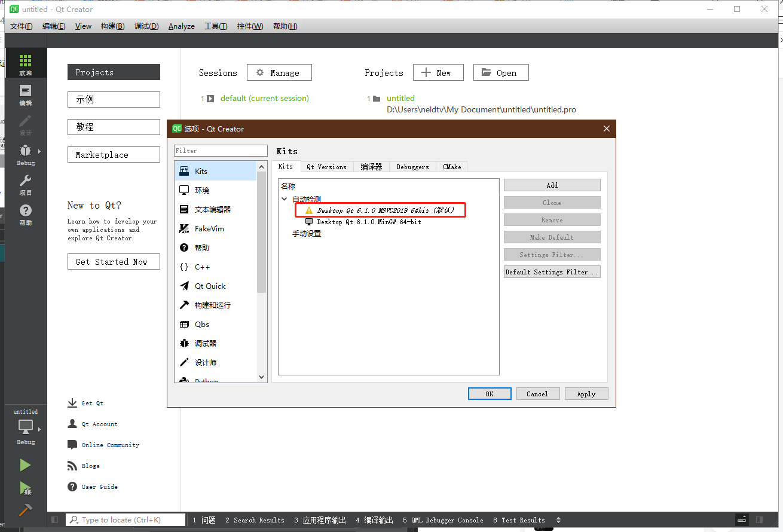Open the Analyze menu
Viewport: 783px width, 532px height.
(182, 26)
